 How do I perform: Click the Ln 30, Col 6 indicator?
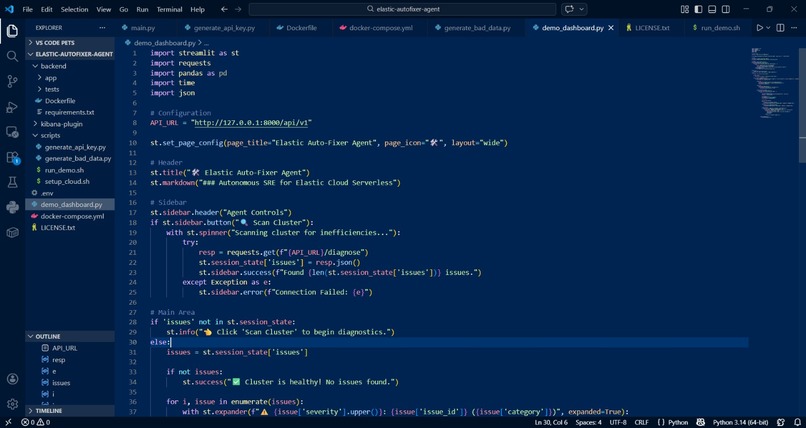(552, 422)
